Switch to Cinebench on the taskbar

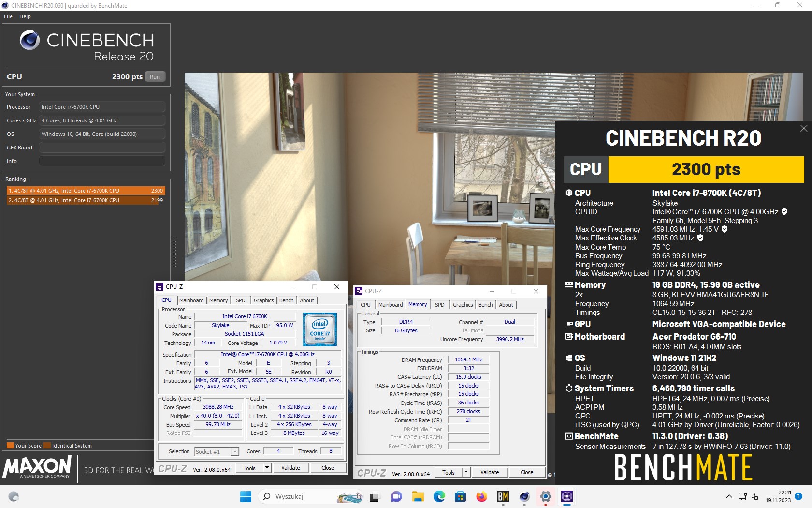[x=524, y=496]
